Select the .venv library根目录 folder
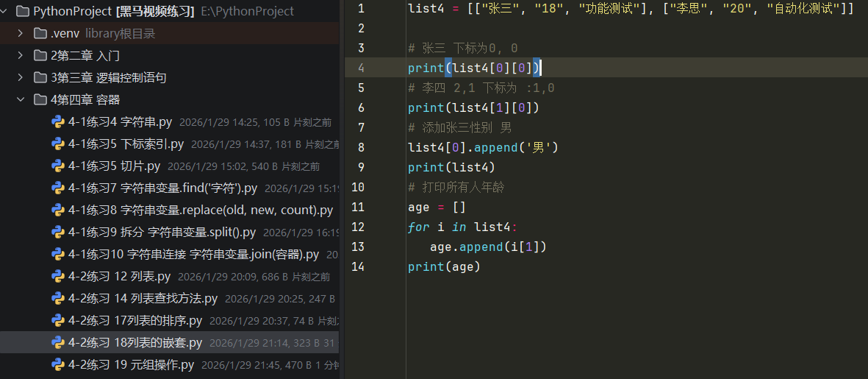This screenshot has height=379, width=868. pos(103,33)
